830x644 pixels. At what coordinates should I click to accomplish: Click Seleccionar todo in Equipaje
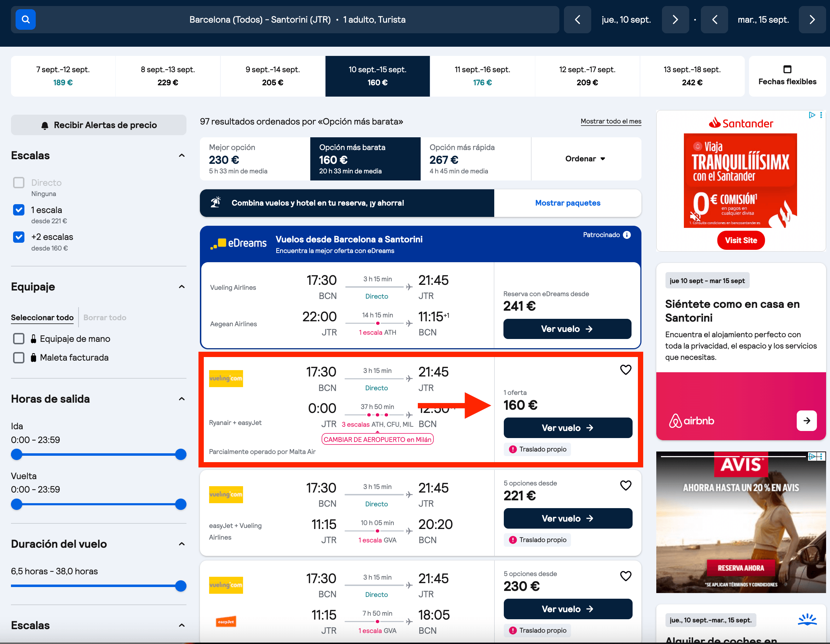pos(42,317)
